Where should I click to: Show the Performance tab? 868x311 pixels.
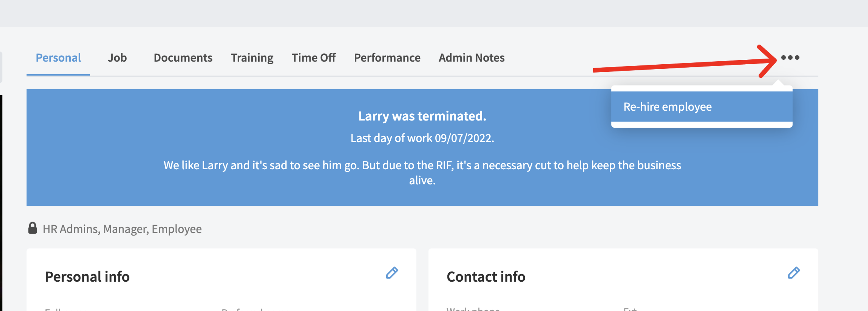(x=387, y=58)
